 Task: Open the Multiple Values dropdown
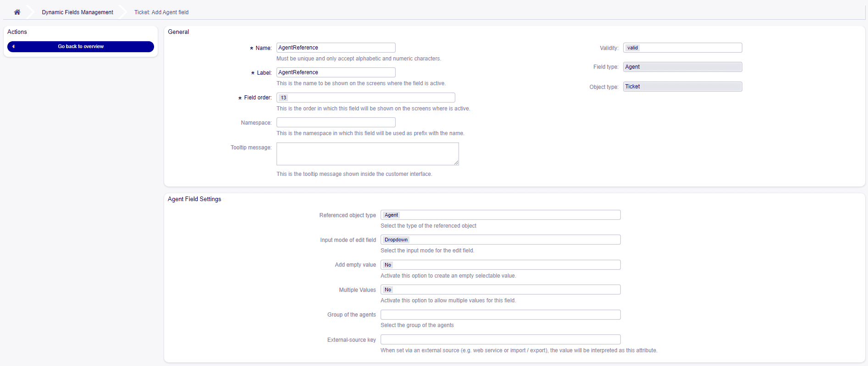point(501,290)
